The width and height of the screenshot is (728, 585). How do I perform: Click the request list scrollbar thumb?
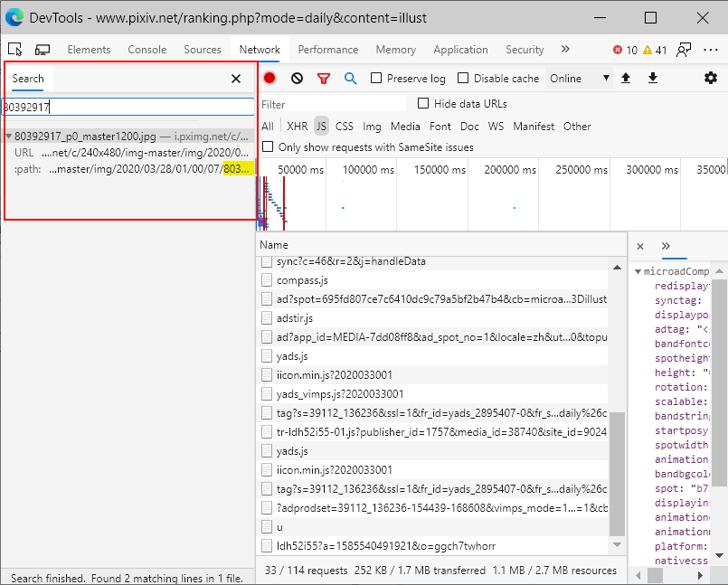pyautogui.click(x=617, y=474)
